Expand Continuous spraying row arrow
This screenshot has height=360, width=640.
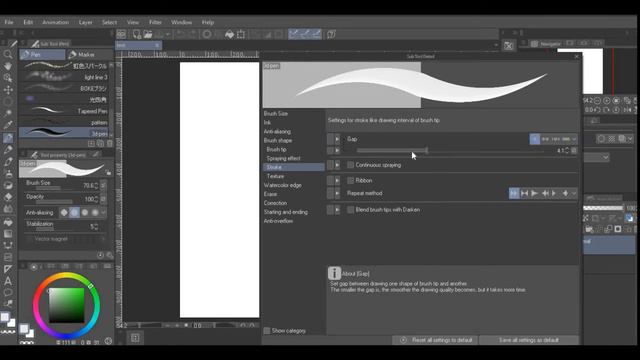[x=337, y=165]
